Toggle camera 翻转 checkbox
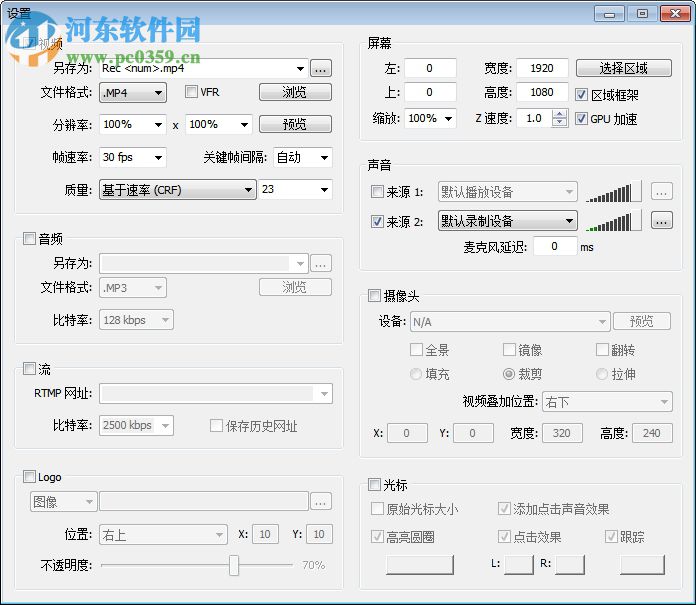This screenshot has height=605, width=696. [x=602, y=350]
